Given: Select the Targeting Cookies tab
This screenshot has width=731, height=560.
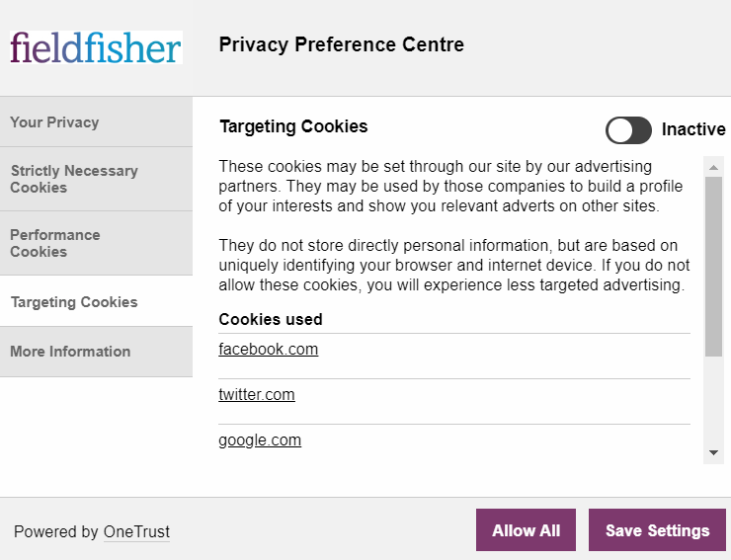Looking at the screenshot, I should tap(96, 301).
